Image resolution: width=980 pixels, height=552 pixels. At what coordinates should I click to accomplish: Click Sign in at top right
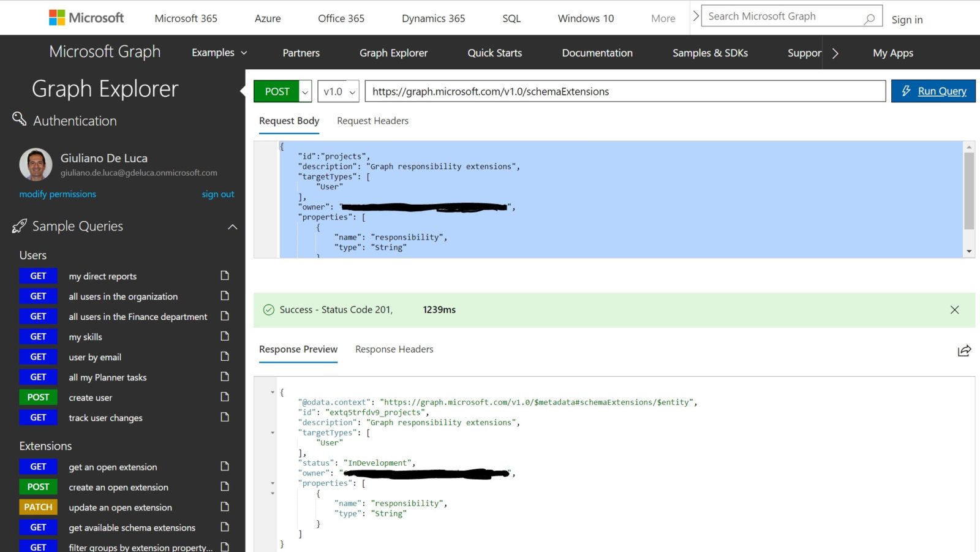(x=907, y=20)
